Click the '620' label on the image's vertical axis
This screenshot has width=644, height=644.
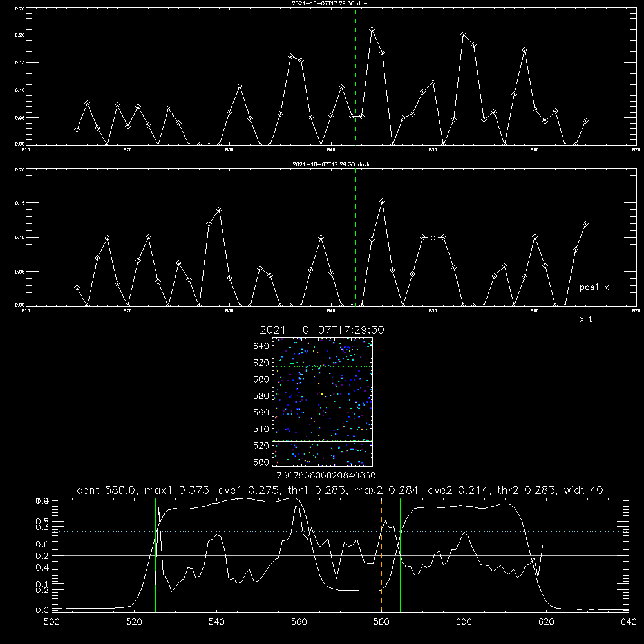coord(261,363)
